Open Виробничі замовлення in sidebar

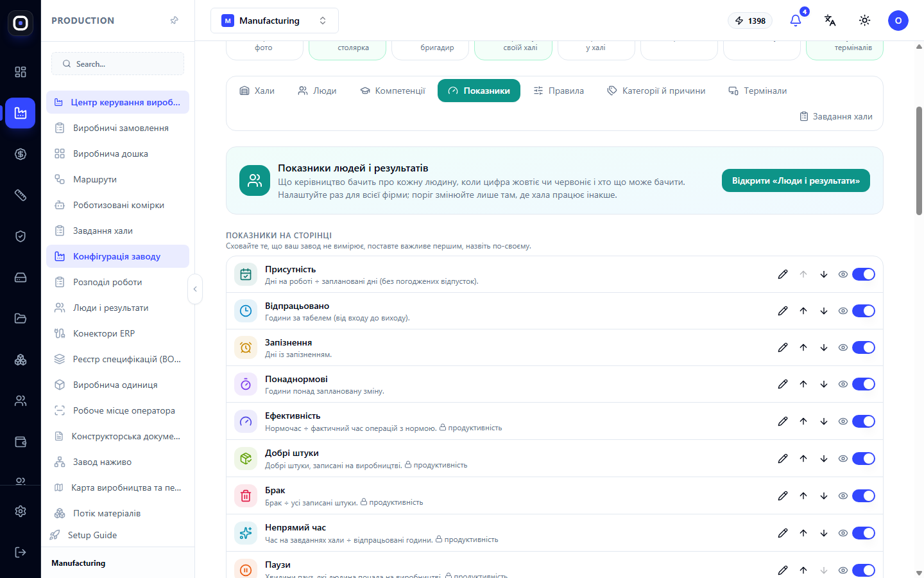[x=117, y=128]
